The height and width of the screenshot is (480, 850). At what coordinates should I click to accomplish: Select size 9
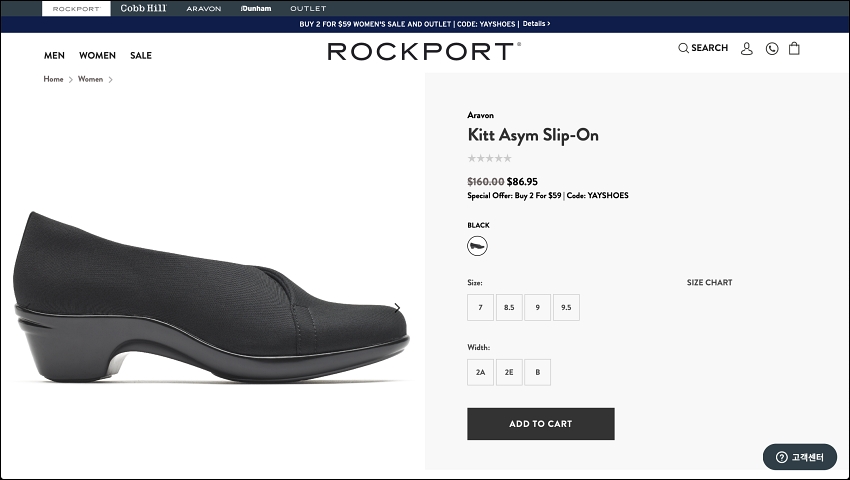538,308
